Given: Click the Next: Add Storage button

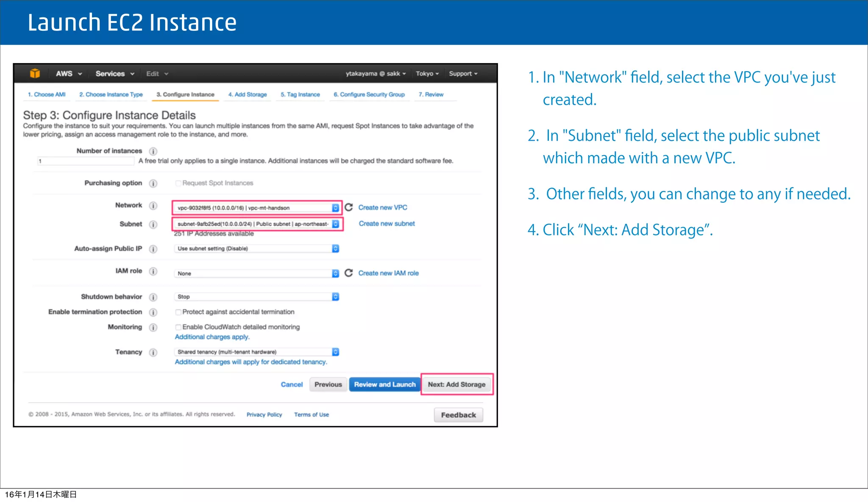Looking at the screenshot, I should point(457,385).
